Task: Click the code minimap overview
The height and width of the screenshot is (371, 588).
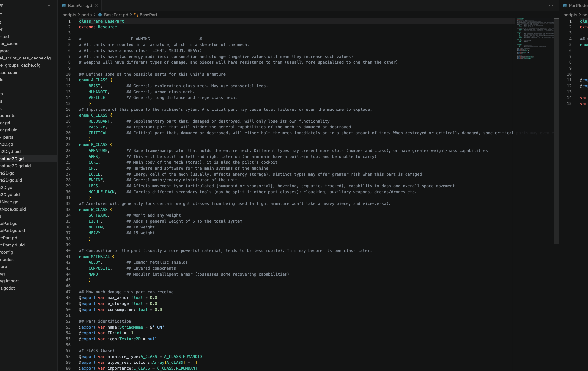Action: (x=535, y=39)
